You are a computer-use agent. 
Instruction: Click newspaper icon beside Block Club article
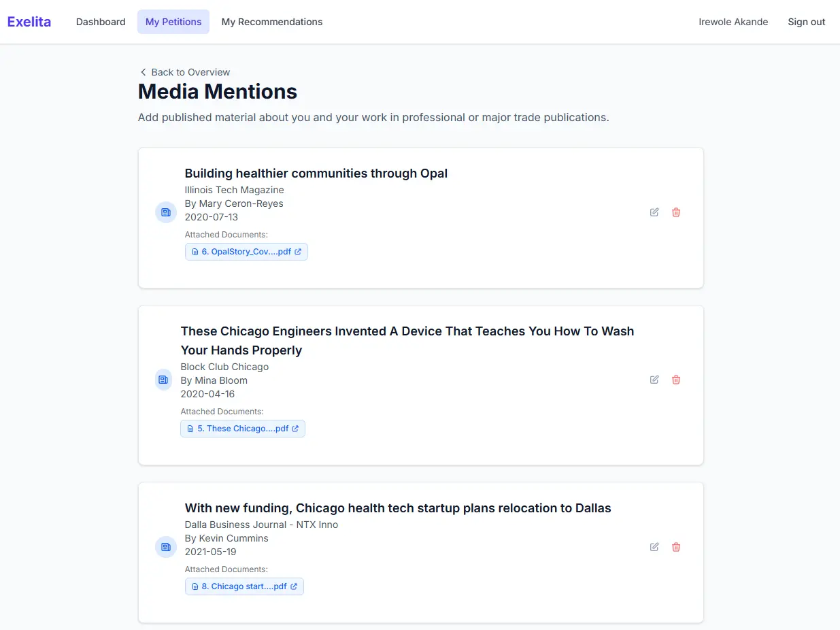[163, 380]
